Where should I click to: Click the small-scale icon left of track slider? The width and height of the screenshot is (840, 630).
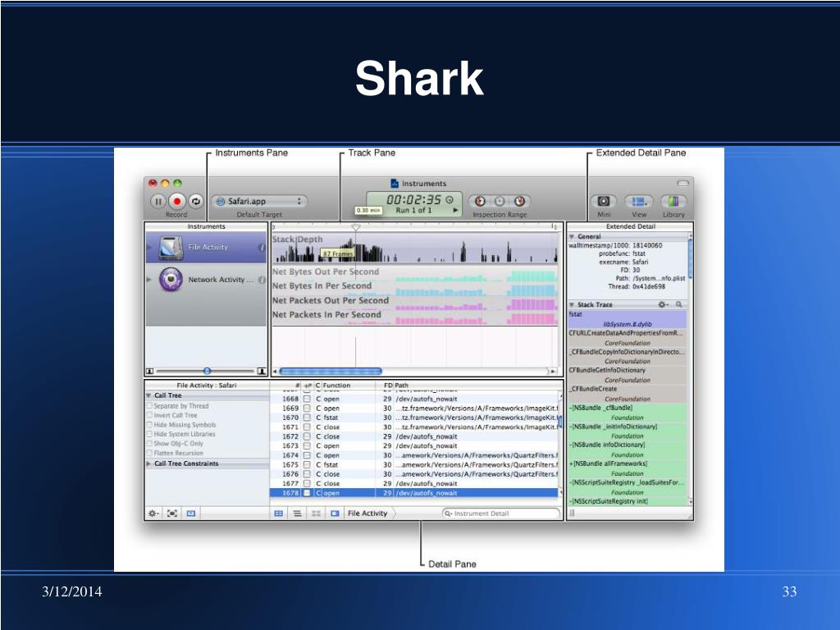(150, 371)
